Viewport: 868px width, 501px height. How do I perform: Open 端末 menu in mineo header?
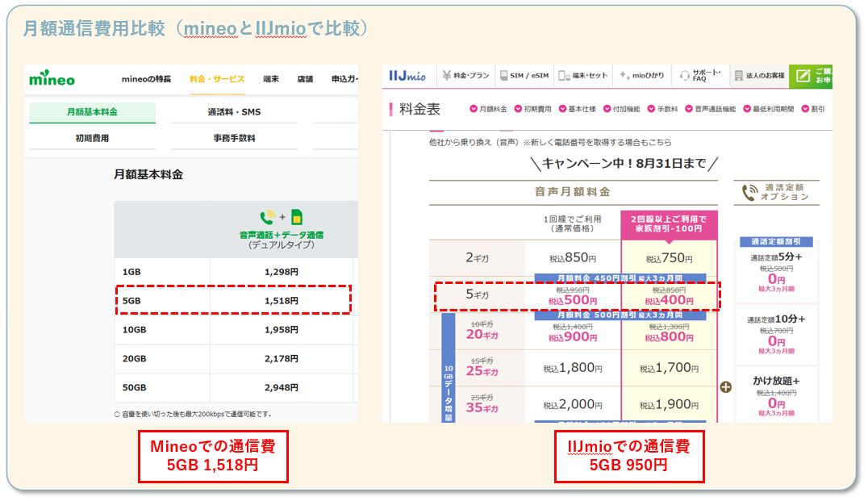coord(271,79)
